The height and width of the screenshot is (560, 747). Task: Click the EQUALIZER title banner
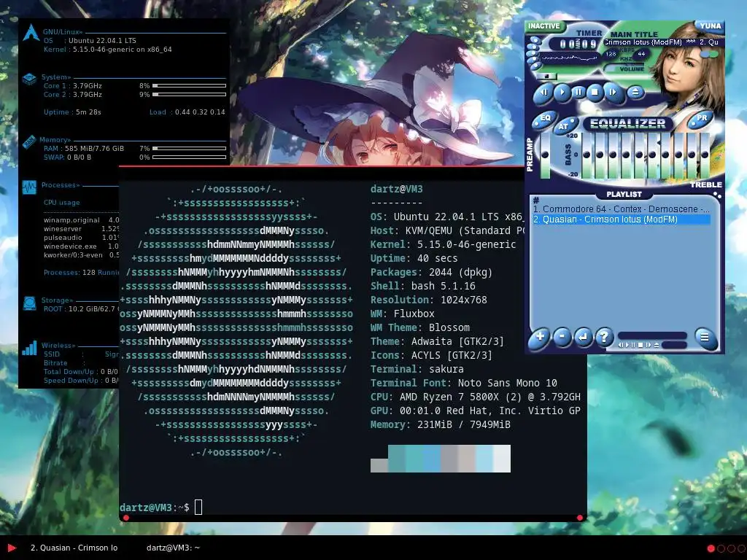tap(627, 124)
